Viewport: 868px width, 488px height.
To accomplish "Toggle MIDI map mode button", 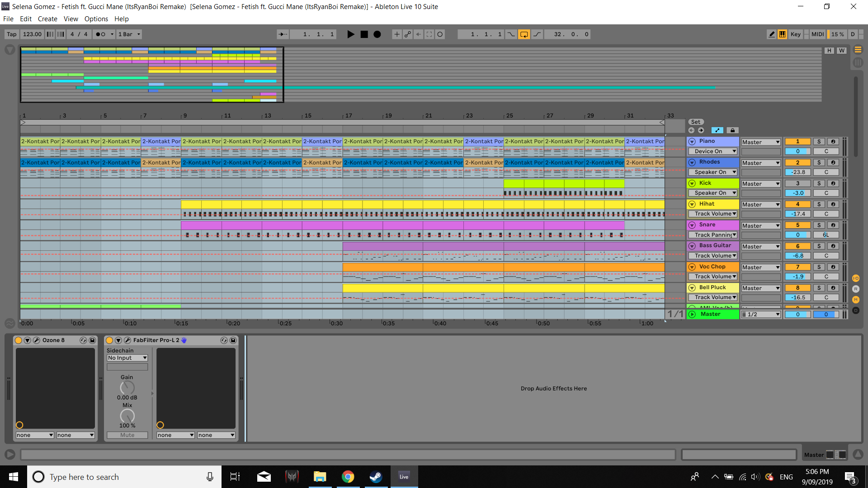I will pyautogui.click(x=817, y=34).
